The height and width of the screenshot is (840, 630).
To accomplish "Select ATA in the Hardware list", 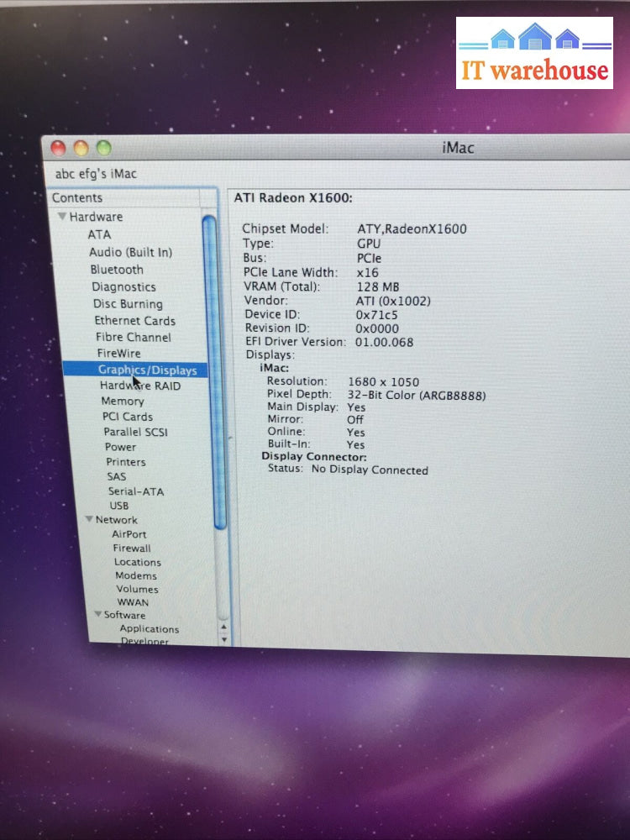I will click(99, 235).
